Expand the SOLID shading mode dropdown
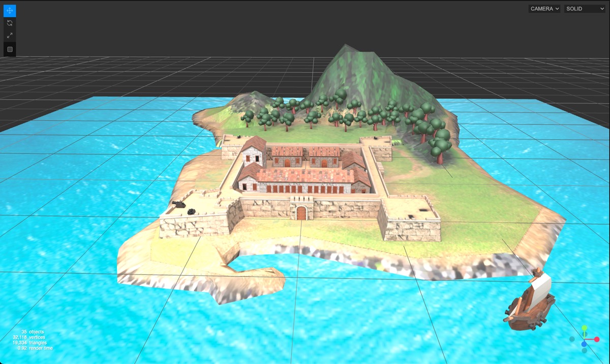Screen dimensions: 610x364 [584, 9]
